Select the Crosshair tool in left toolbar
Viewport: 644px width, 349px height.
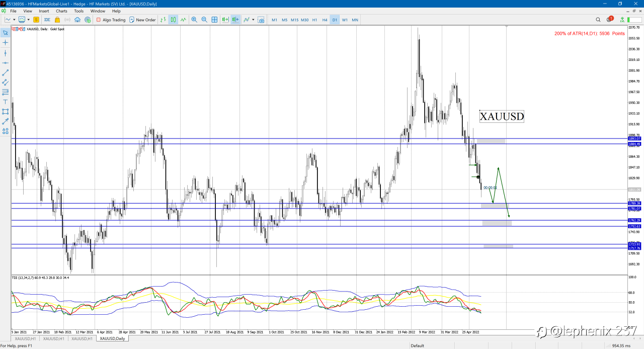6,43
